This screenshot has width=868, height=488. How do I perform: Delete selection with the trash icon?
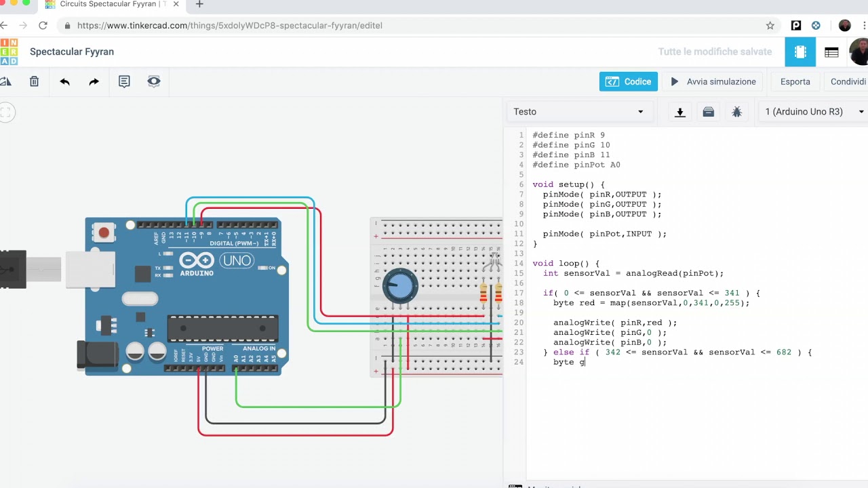point(34,81)
